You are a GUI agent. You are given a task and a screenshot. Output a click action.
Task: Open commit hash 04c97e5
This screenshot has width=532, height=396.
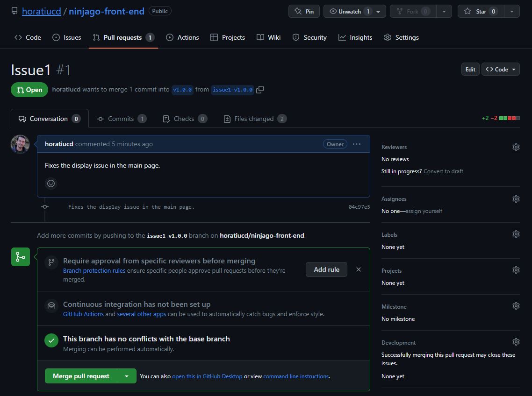[x=359, y=207]
